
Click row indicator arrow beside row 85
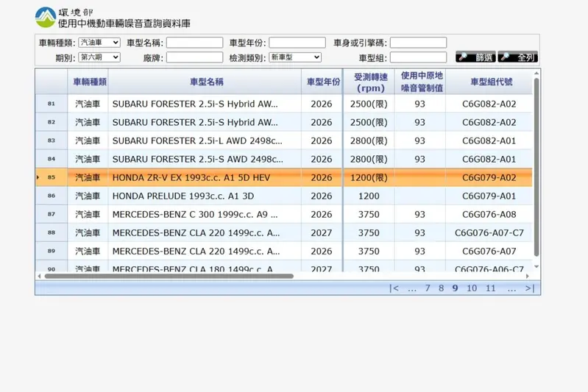[38, 177]
